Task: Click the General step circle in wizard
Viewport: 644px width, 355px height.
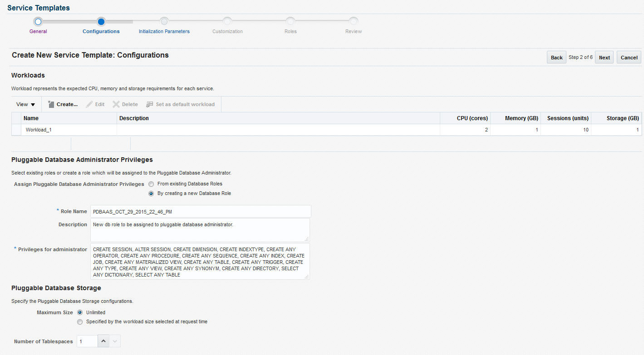Action: (38, 21)
